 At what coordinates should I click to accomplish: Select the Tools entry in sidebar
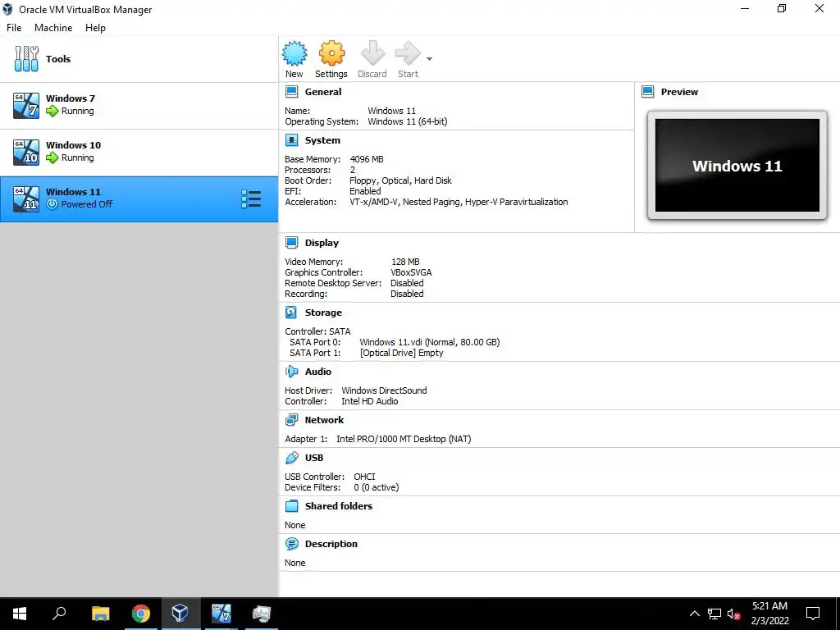[139, 59]
